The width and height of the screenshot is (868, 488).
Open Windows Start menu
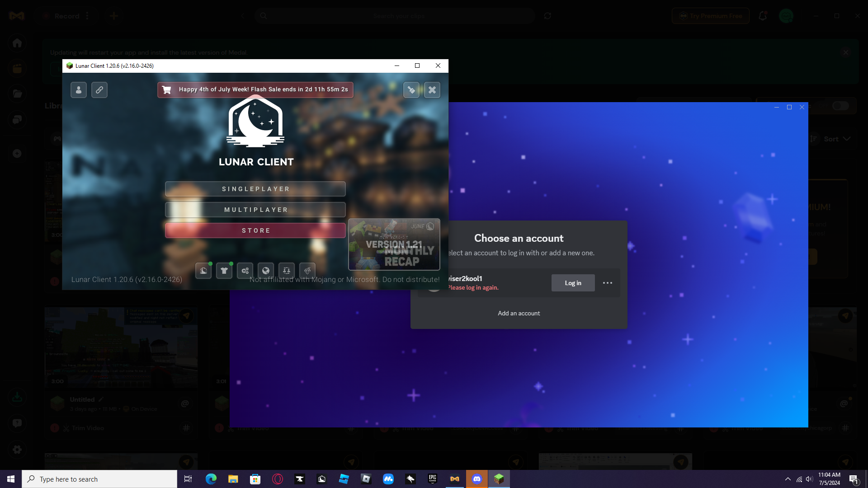[11, 479]
